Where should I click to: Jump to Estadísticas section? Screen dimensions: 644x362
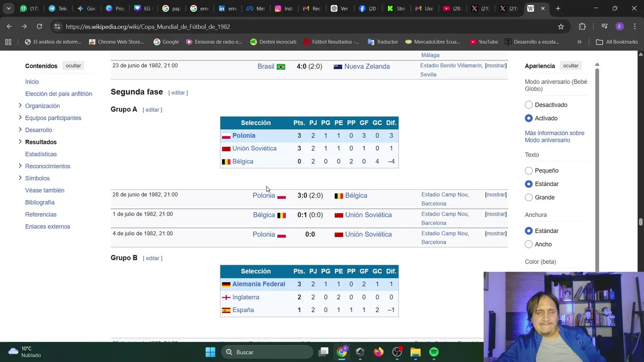pyautogui.click(x=41, y=154)
